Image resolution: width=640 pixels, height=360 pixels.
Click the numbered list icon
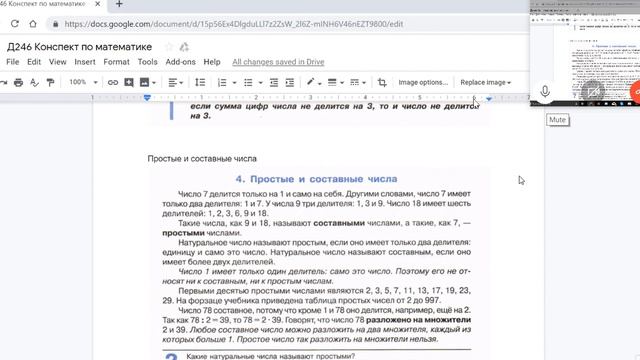click(x=222, y=82)
